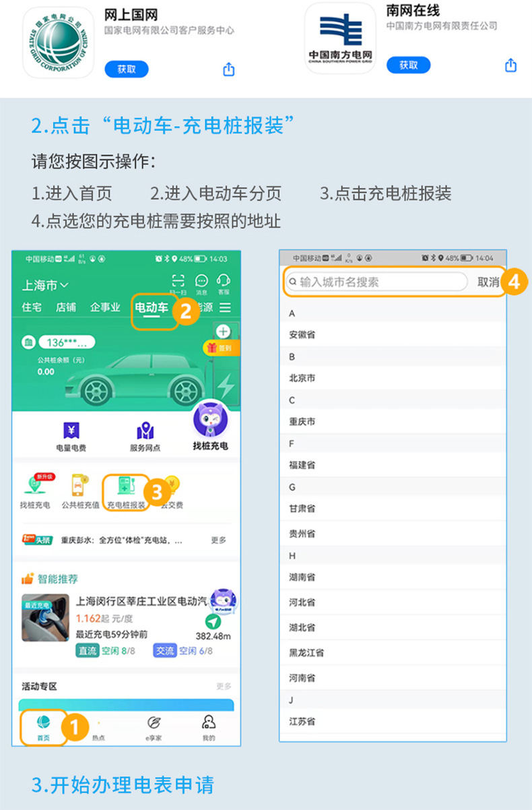Select 湖北省 from the city list
Screen dimensions: 532x810
pos(393,627)
